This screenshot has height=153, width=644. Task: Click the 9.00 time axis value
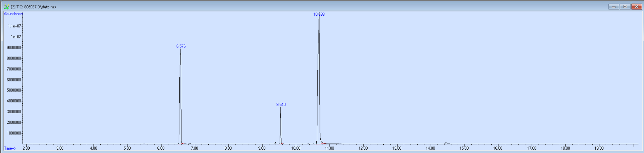262,148
